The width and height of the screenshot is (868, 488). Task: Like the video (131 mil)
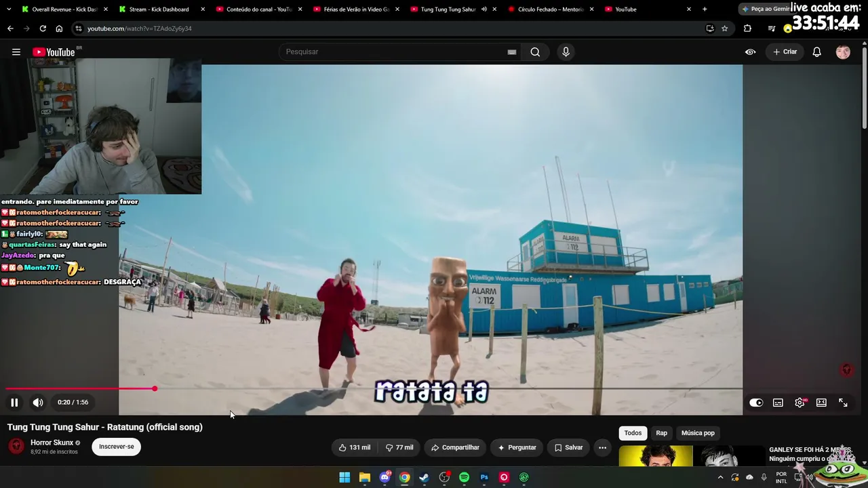(x=354, y=447)
